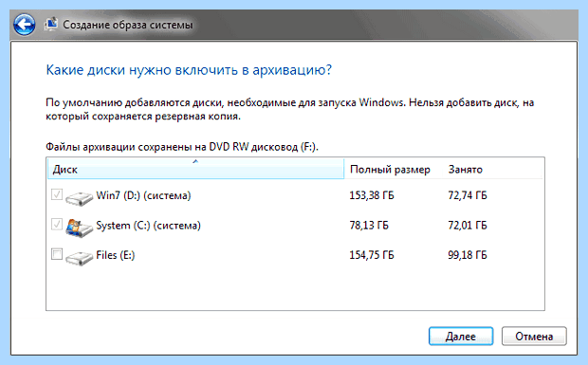This screenshot has width=588, height=365.
Task: Toggle the Win7 (D:) checkbox
Action: click(57, 194)
